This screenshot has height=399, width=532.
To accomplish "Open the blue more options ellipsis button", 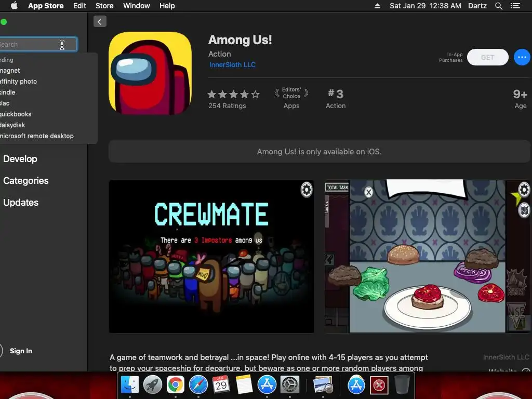I will 522,57.
